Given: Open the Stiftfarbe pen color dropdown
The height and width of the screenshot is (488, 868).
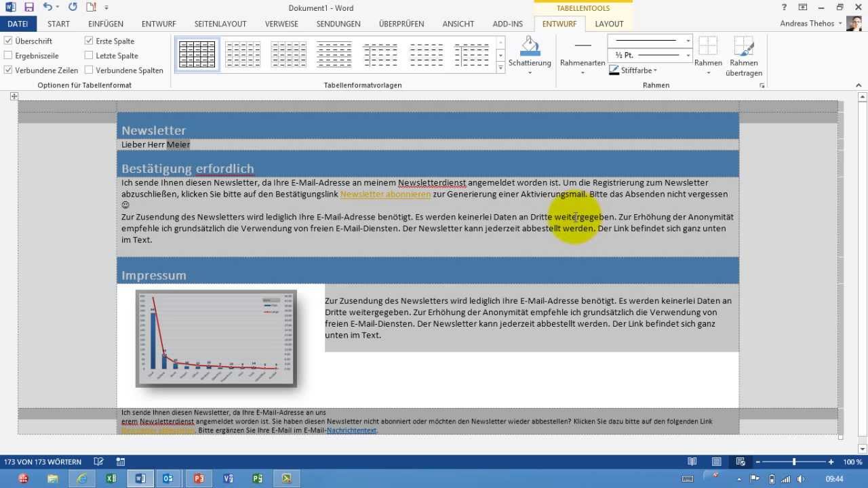Looking at the screenshot, I should click(x=656, y=70).
